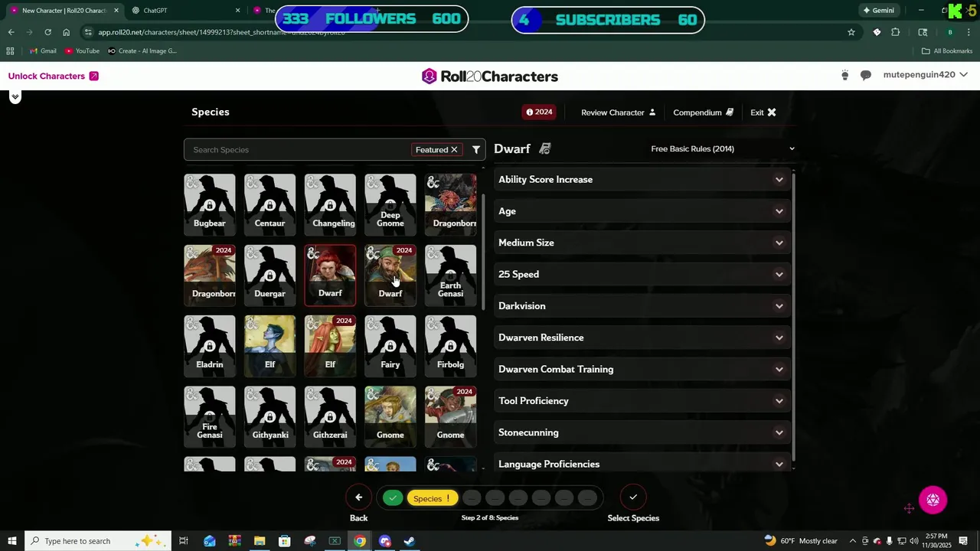Select the locked Centaur species card
The height and width of the screenshot is (551, 980).
point(269,204)
